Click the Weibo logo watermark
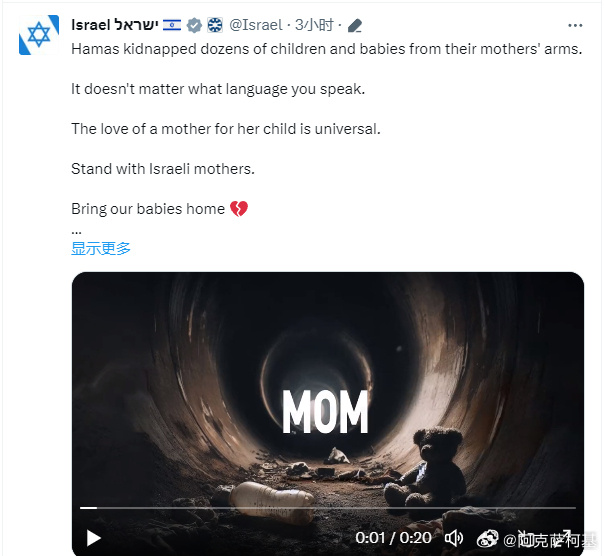Screen dimensions: 604x556 click(x=487, y=538)
